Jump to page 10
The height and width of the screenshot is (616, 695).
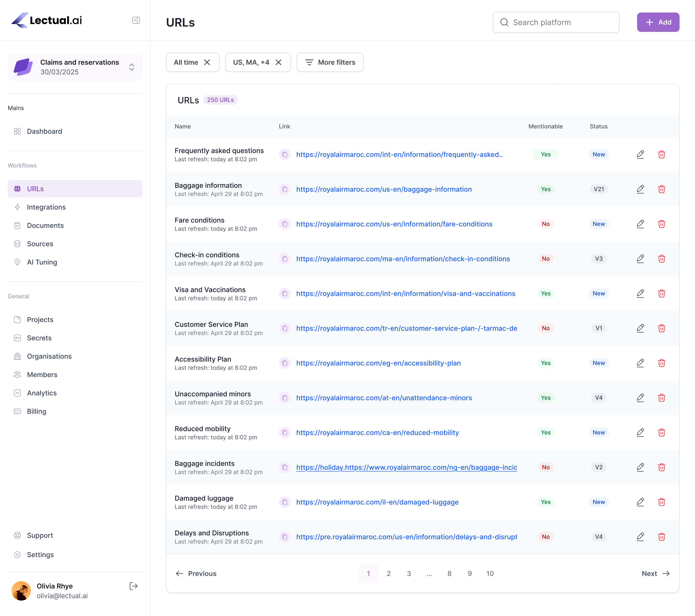(490, 574)
